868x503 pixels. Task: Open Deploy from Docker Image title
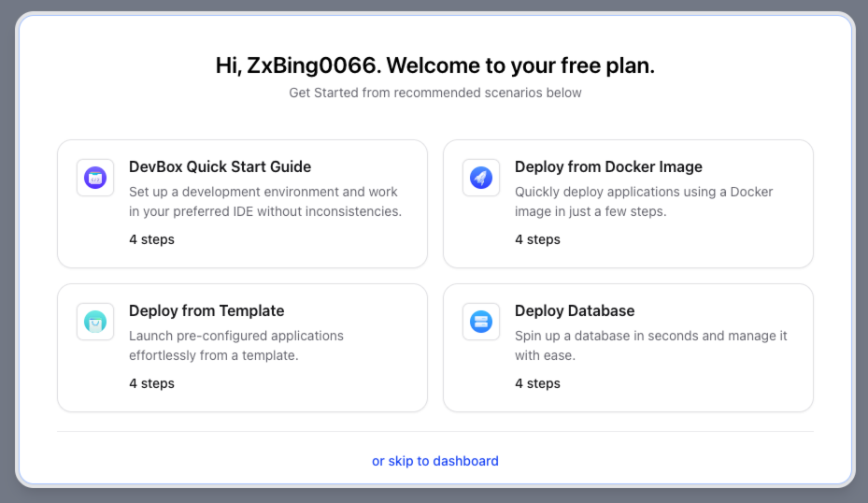[x=608, y=166]
